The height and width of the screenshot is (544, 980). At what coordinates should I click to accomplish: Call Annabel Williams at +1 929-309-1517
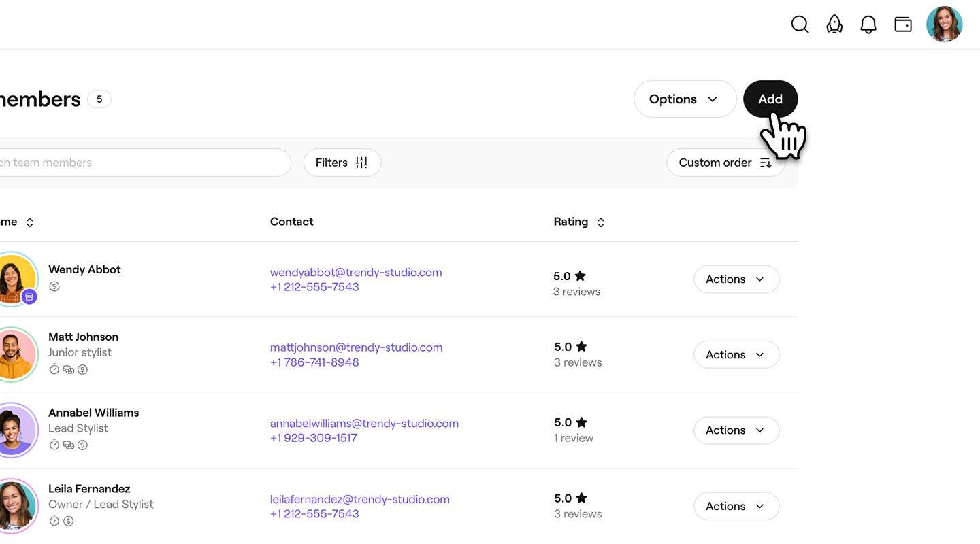tap(313, 438)
